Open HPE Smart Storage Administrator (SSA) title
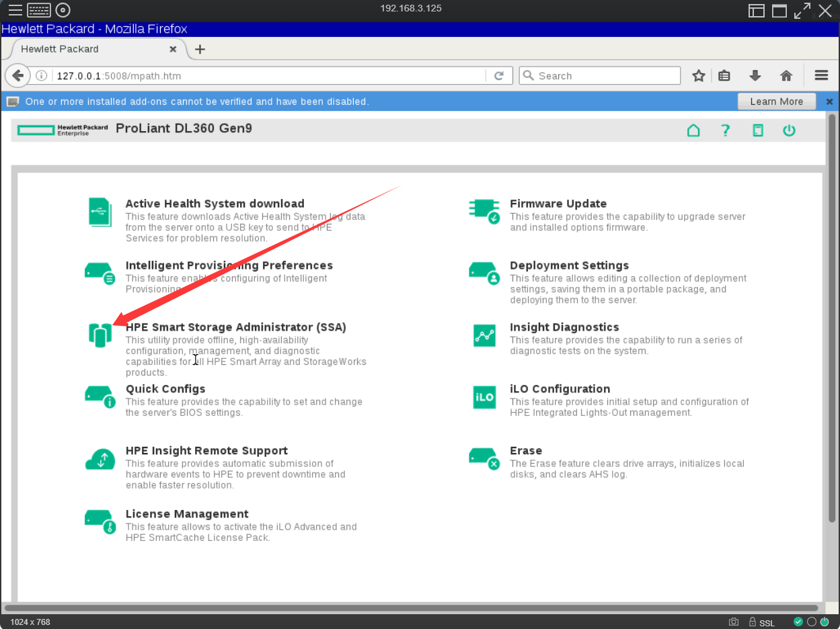840x629 pixels. pos(236,327)
